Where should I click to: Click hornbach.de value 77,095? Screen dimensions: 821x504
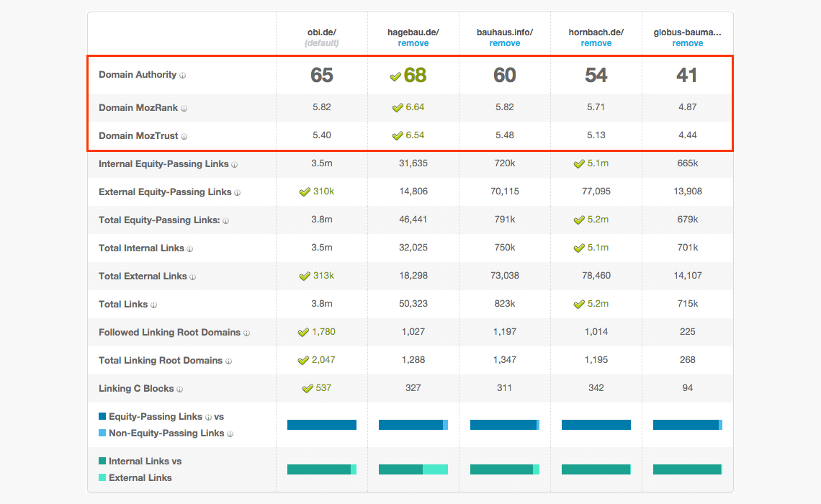point(596,192)
